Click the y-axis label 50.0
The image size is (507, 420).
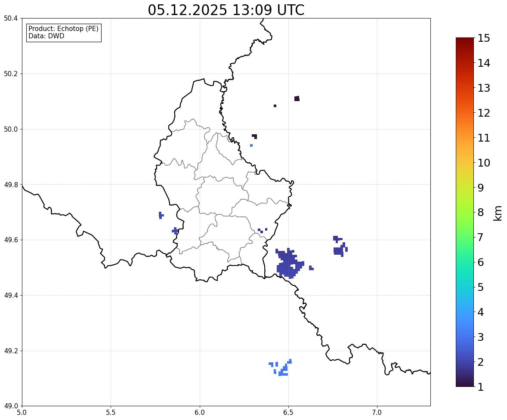(x=11, y=130)
